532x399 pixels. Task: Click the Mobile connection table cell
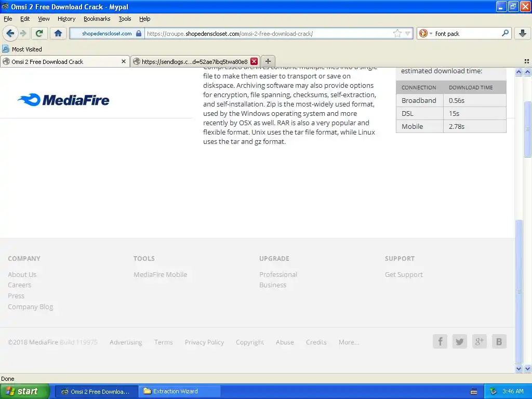click(420, 126)
